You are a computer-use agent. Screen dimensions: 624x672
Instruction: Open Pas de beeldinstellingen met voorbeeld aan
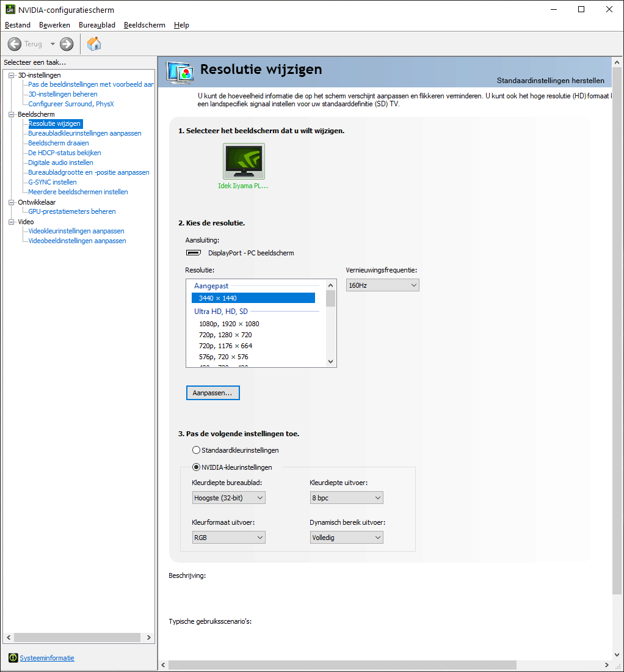click(x=91, y=84)
